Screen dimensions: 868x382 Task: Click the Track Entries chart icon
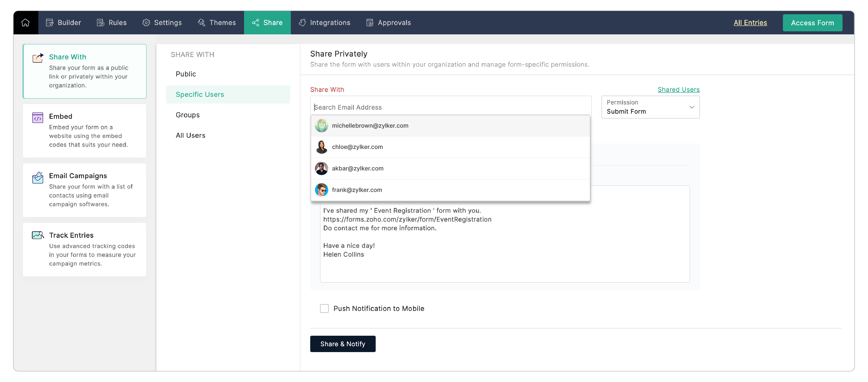point(38,235)
